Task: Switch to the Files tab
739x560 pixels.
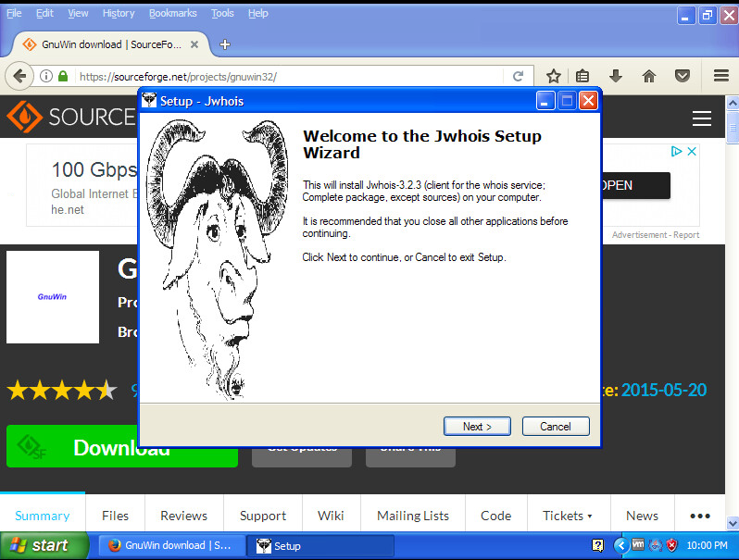Action: 116,516
